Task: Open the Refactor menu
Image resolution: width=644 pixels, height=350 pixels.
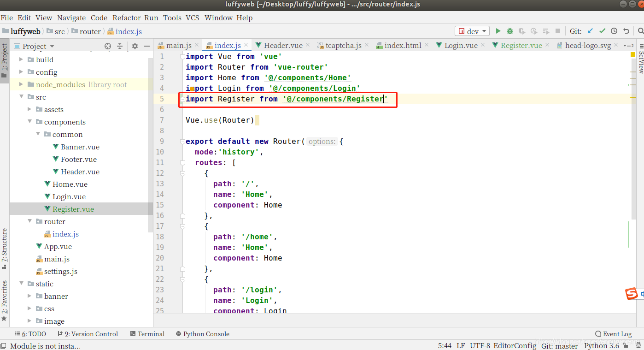Action: [x=126, y=18]
